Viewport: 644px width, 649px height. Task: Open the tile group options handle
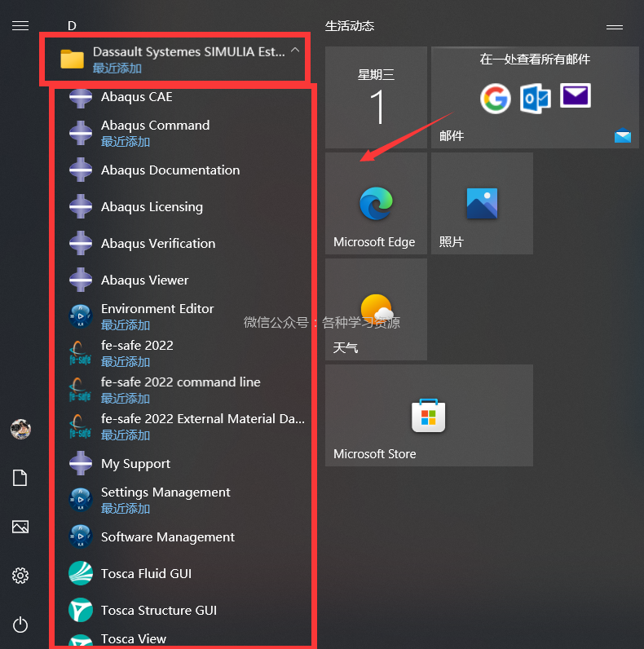(x=614, y=28)
